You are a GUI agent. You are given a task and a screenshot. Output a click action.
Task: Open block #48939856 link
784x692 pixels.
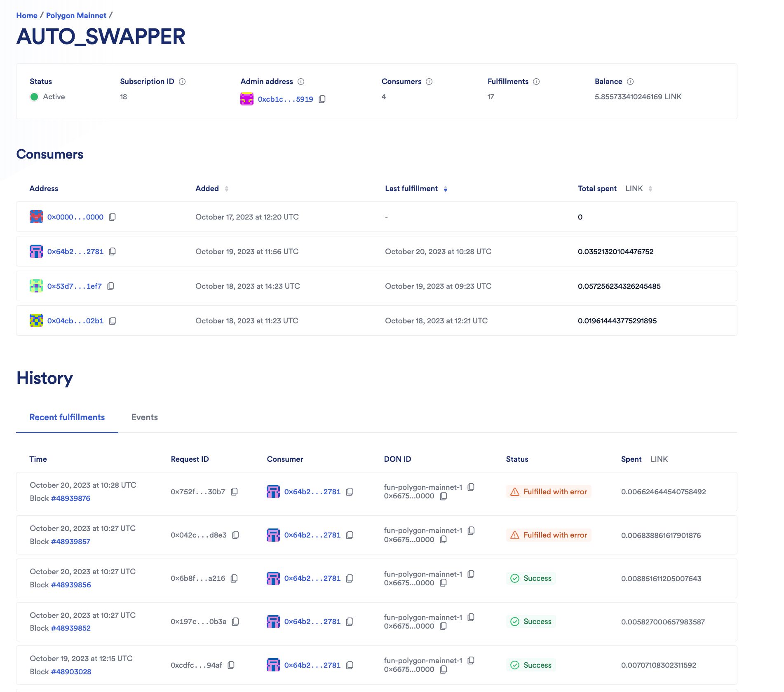pyautogui.click(x=71, y=585)
